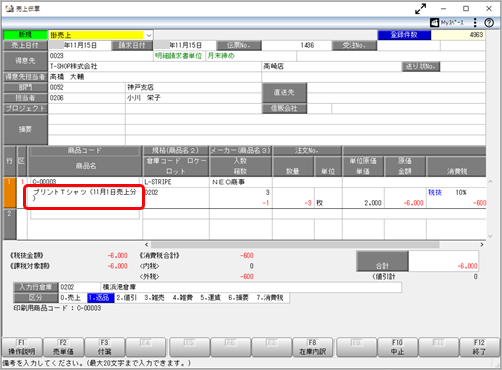Click the F10 中止 function key
The height and width of the screenshot is (370, 502).
coord(397,347)
